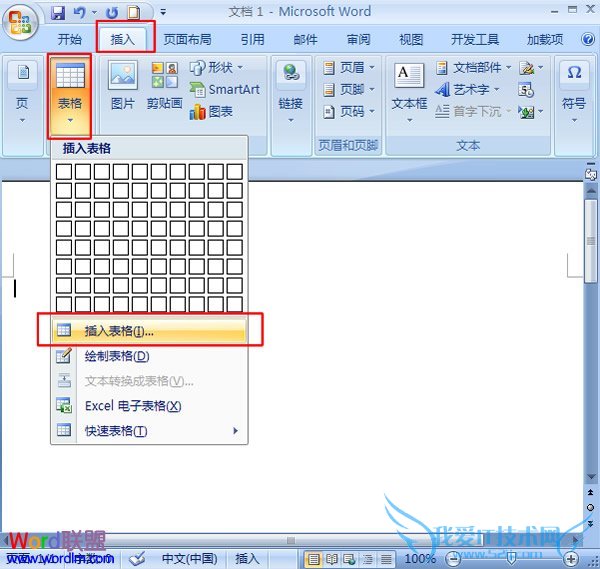The image size is (600, 569).
Task: Redo with the repeat arrow icon
Action: coord(112,13)
